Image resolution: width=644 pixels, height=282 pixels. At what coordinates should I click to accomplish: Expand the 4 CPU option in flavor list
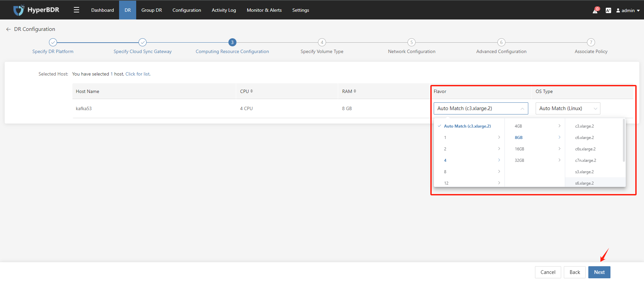tap(469, 160)
